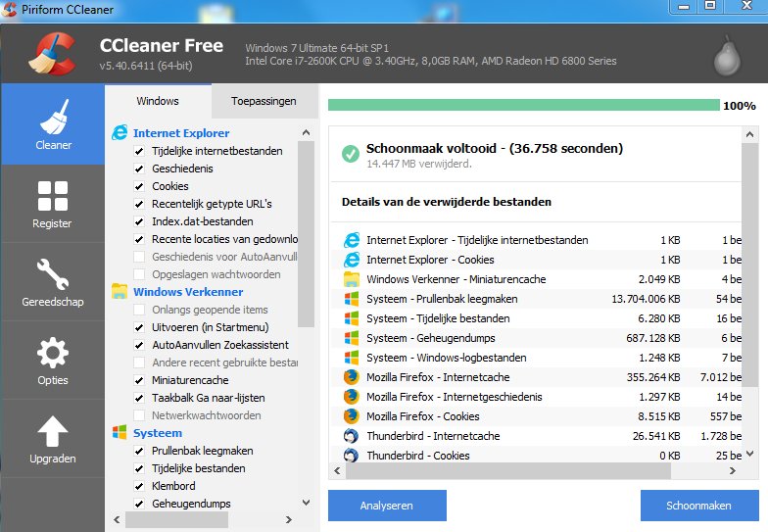Select the Internet Explorer category heading
The image size is (768, 532).
click(181, 133)
